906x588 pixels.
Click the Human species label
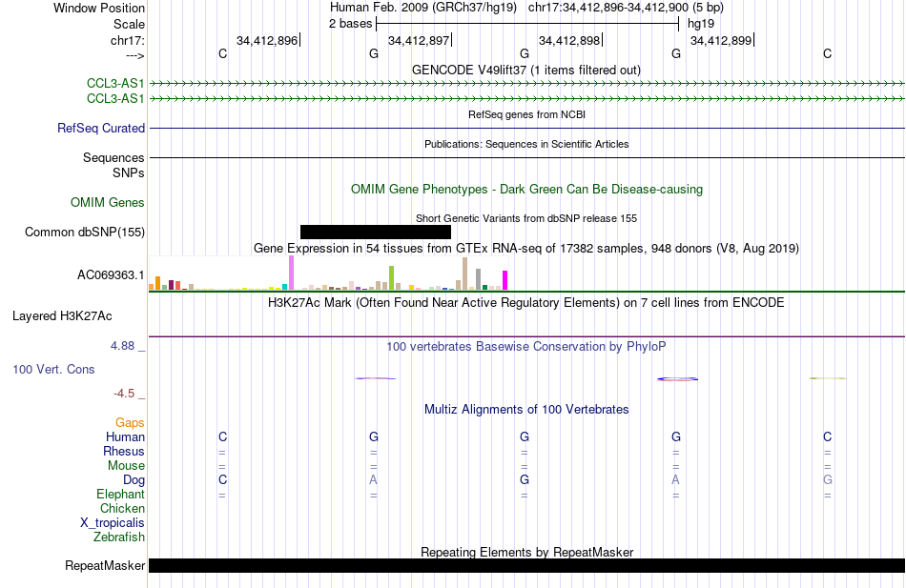(125, 437)
